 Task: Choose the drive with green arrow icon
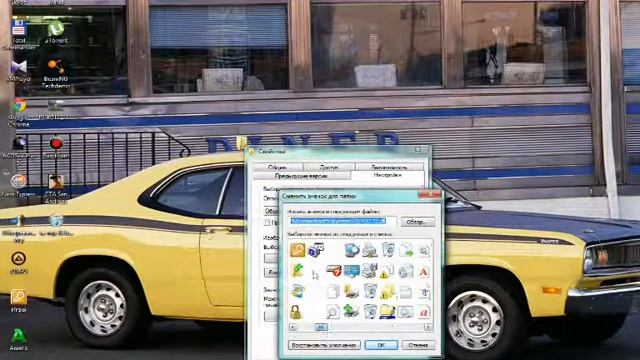click(351, 311)
